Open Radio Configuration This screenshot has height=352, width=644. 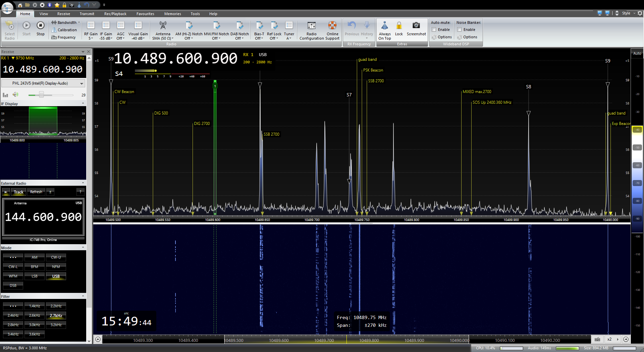click(x=311, y=26)
